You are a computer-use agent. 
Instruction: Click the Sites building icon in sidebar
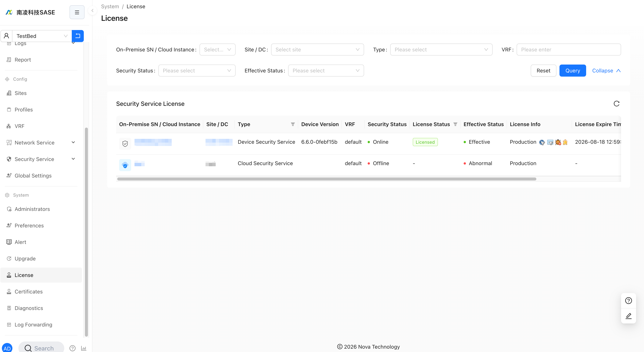[x=9, y=93]
